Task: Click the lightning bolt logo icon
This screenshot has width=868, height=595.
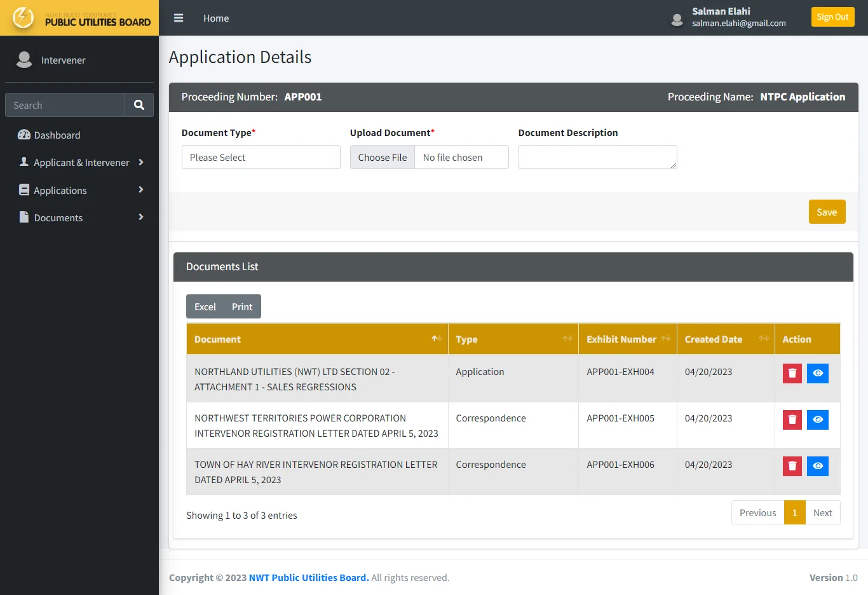Action: pyautogui.click(x=24, y=18)
